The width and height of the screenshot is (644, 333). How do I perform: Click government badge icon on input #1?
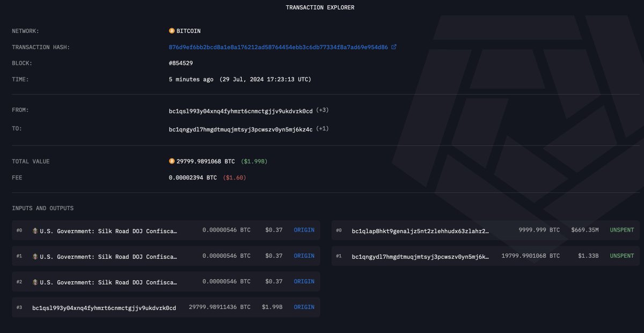click(34, 256)
